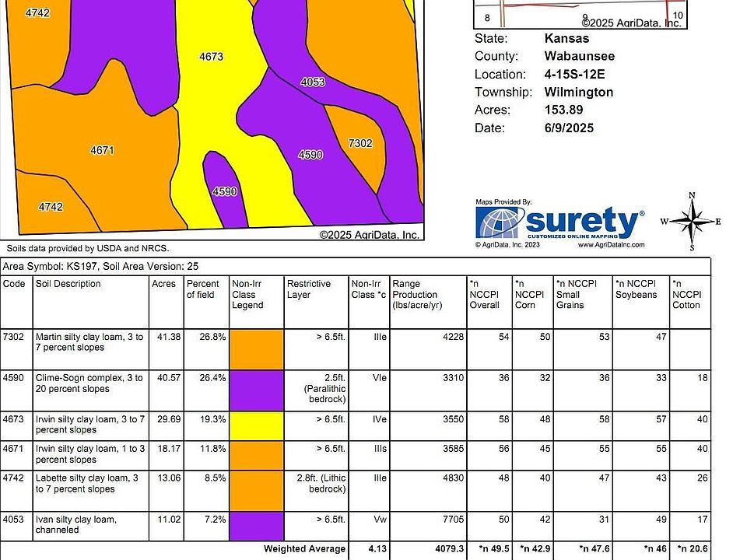This screenshot has height=560, width=747.
Task: Click the '*n 49.5' overall average
Action: coord(494,549)
